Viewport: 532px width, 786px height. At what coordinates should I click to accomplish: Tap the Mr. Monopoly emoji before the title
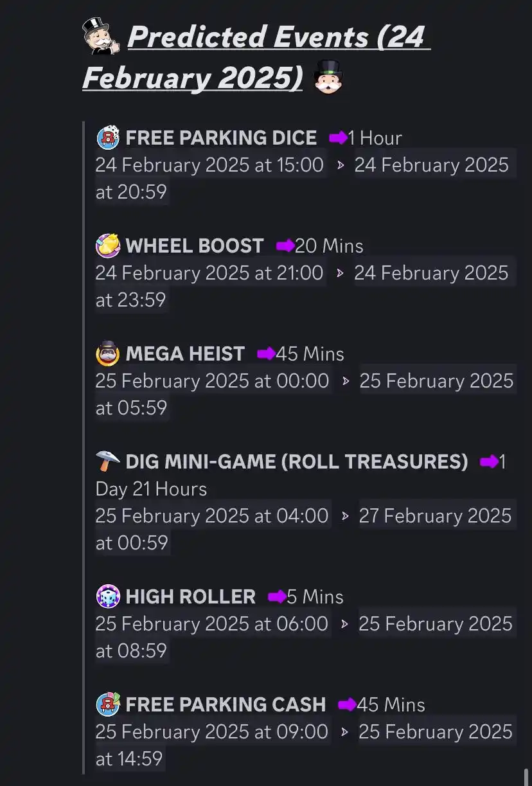click(101, 37)
